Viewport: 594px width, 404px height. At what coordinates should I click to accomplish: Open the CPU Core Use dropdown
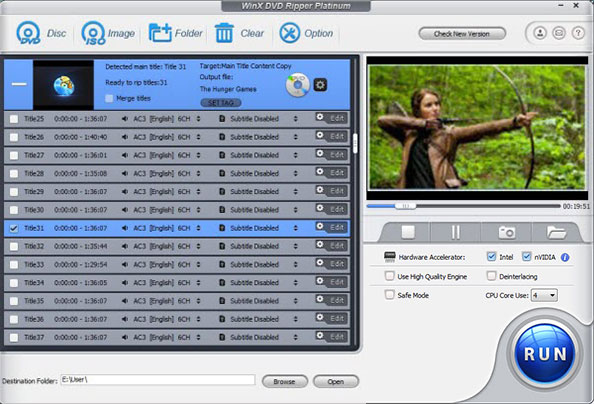(544, 295)
